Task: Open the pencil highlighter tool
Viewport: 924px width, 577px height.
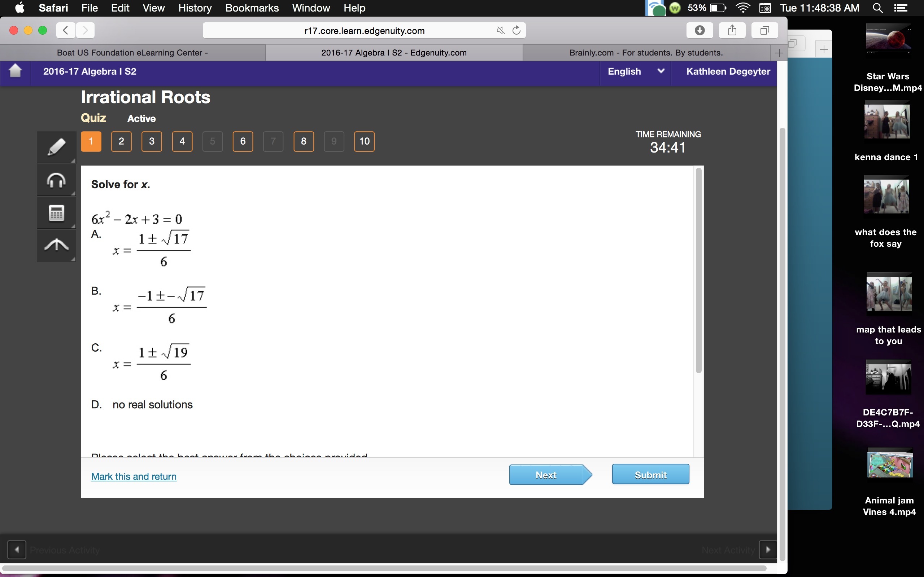Action: click(x=56, y=147)
